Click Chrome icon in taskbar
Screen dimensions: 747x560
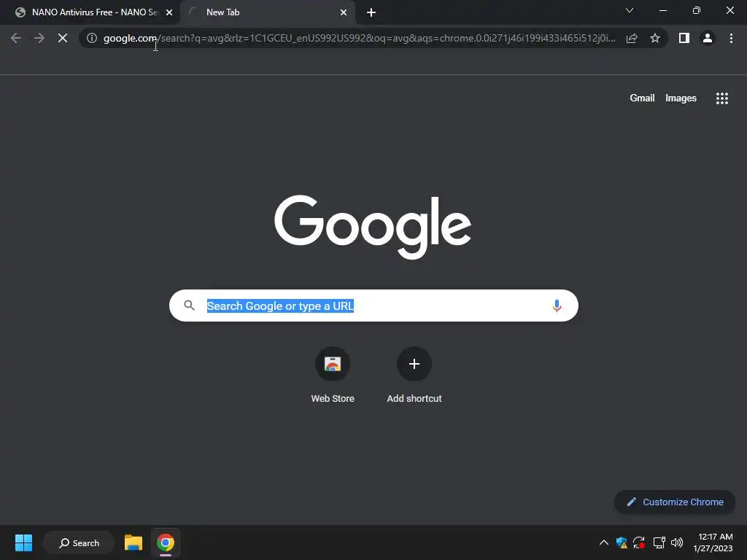click(x=166, y=542)
